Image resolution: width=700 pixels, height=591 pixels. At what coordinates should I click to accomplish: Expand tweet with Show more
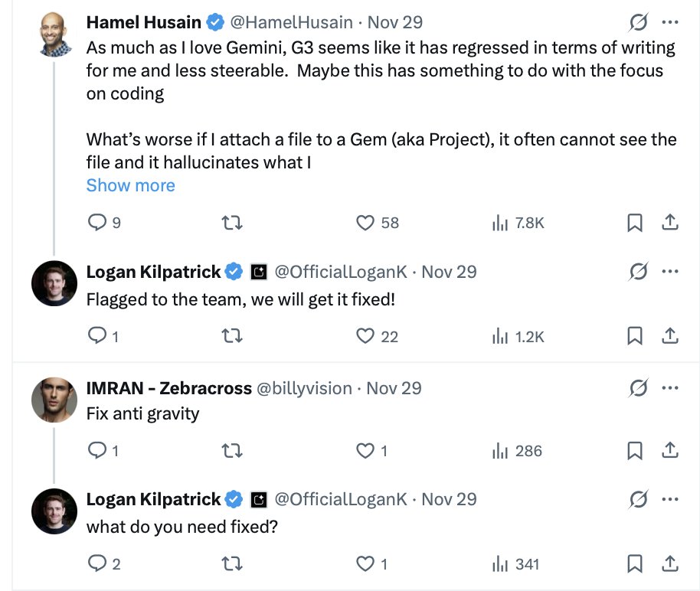130,185
